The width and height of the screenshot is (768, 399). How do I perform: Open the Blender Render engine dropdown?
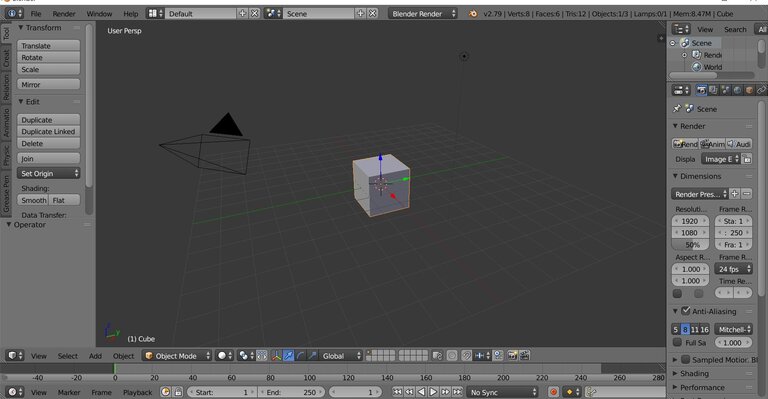(x=423, y=14)
